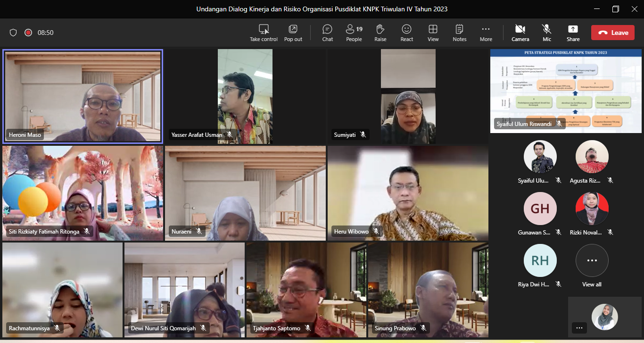Raise your hand in the meeting
644x343 pixels.
click(x=380, y=33)
